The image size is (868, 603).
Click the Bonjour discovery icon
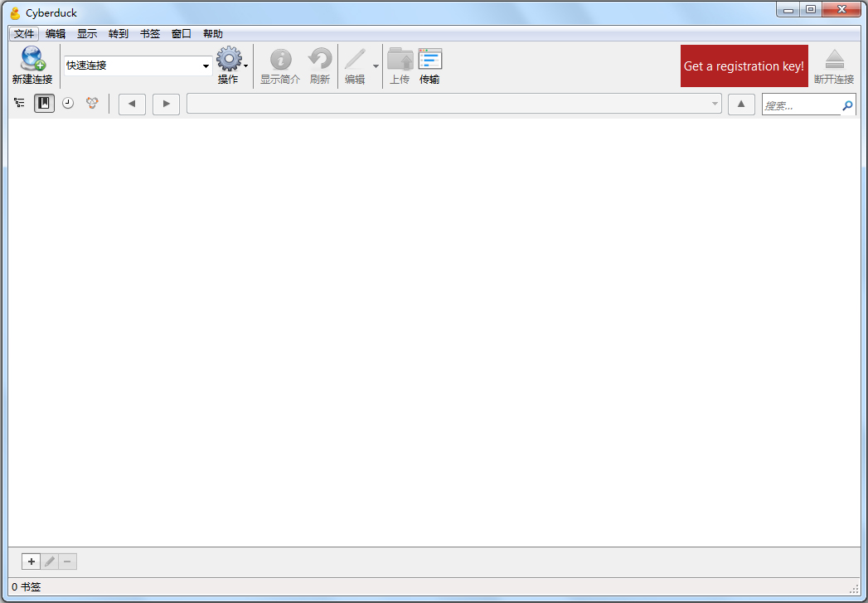click(x=91, y=103)
